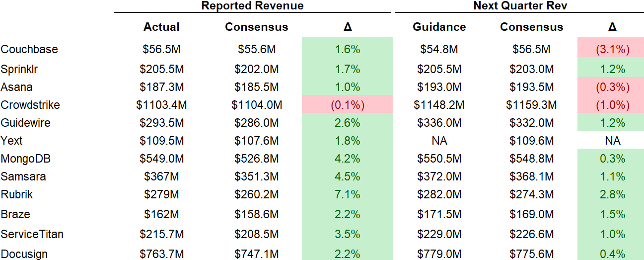Click Crowdstrike guidance $1148.2M
644x260 pixels.
coord(439,105)
